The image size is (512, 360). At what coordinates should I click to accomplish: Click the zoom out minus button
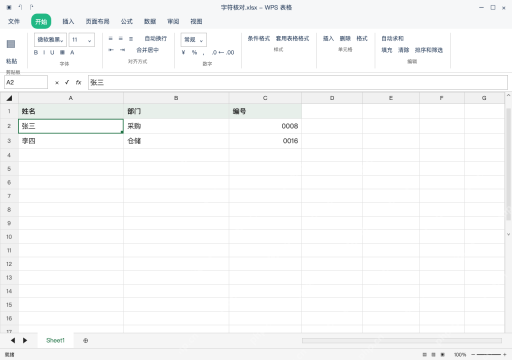[x=473, y=355]
